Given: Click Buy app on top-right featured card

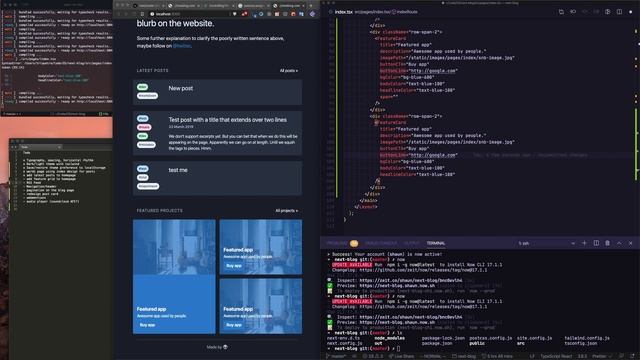Looking at the screenshot, I should (x=234, y=266).
